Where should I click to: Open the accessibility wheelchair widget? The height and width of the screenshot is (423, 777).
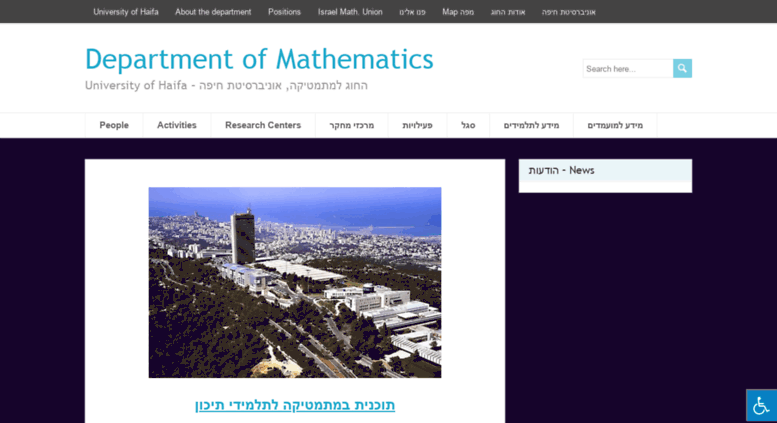click(x=762, y=406)
